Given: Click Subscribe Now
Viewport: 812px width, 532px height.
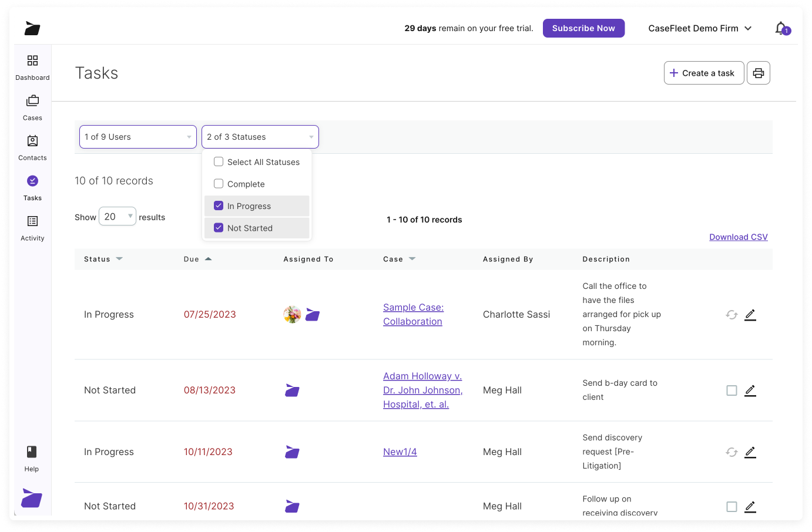Looking at the screenshot, I should tap(583, 28).
